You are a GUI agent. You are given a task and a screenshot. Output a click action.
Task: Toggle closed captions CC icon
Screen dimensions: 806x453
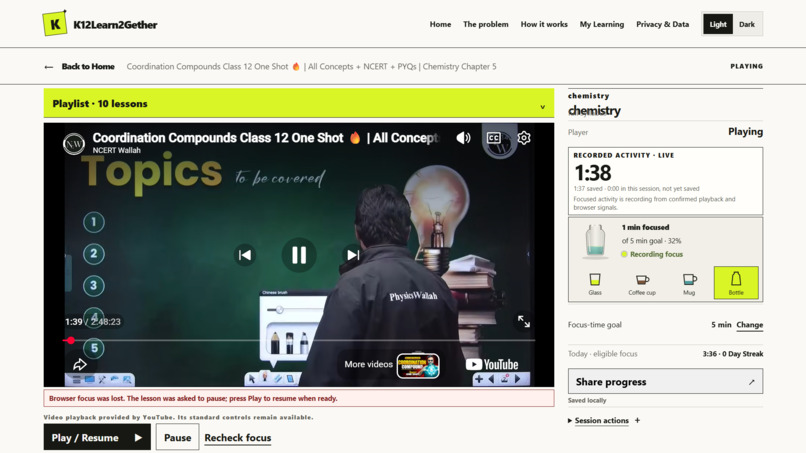point(493,138)
